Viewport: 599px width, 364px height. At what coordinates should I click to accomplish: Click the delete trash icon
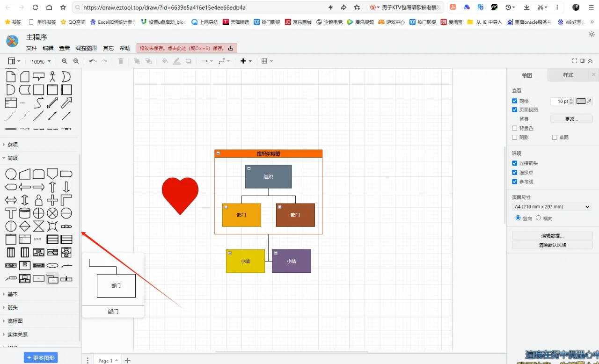[120, 61]
